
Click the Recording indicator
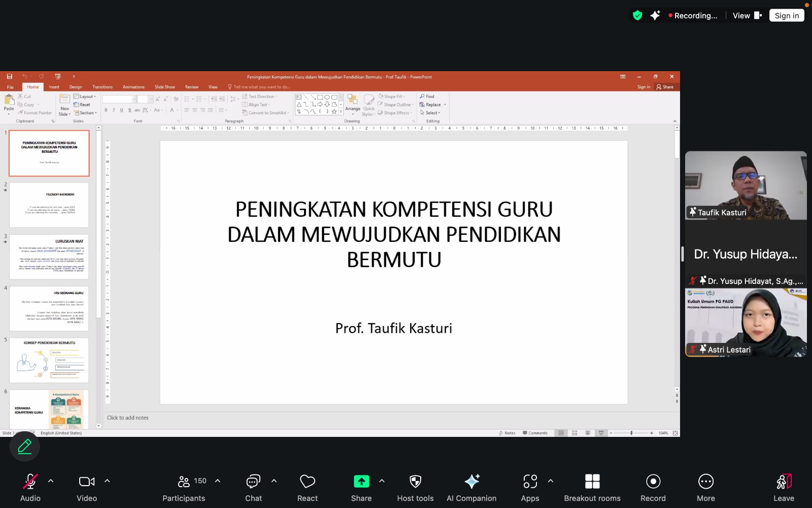(693, 16)
